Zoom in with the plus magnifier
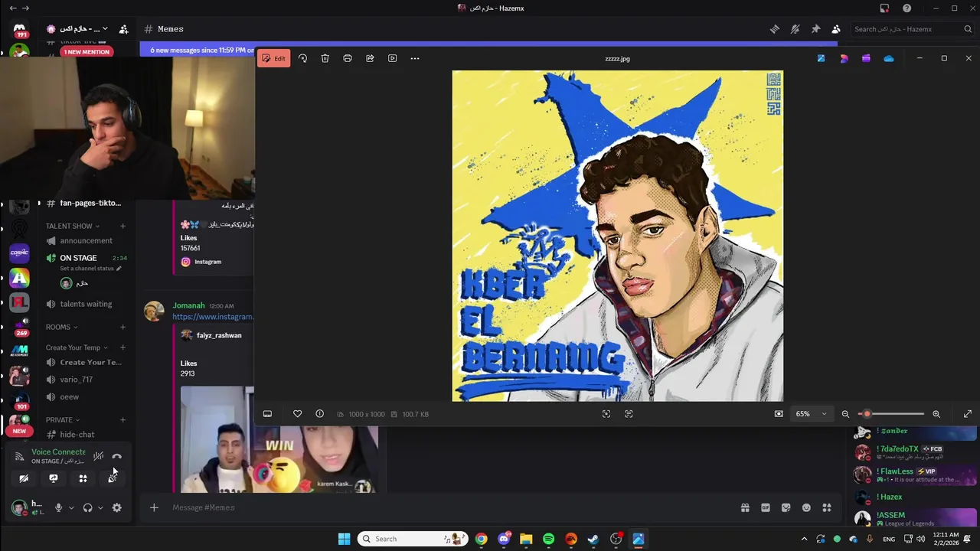Viewport: 980px width, 551px height. [936, 414]
